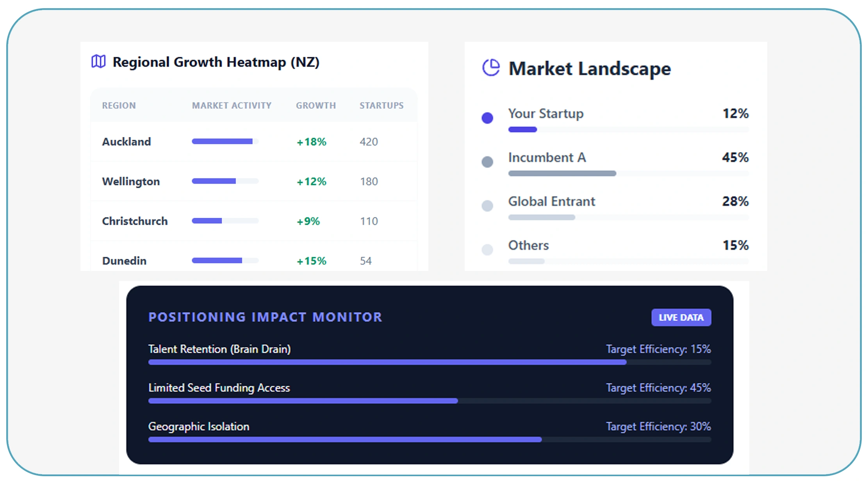Sort by the MARKET ACTIVITY column header
The image size is (868, 484).
pyautogui.click(x=231, y=105)
